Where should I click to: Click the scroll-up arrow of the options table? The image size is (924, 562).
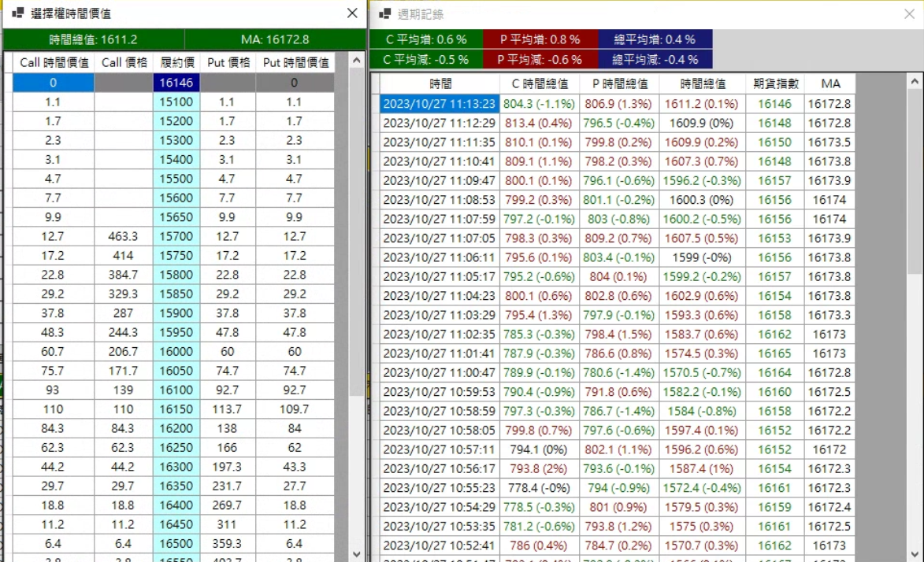coord(357,60)
